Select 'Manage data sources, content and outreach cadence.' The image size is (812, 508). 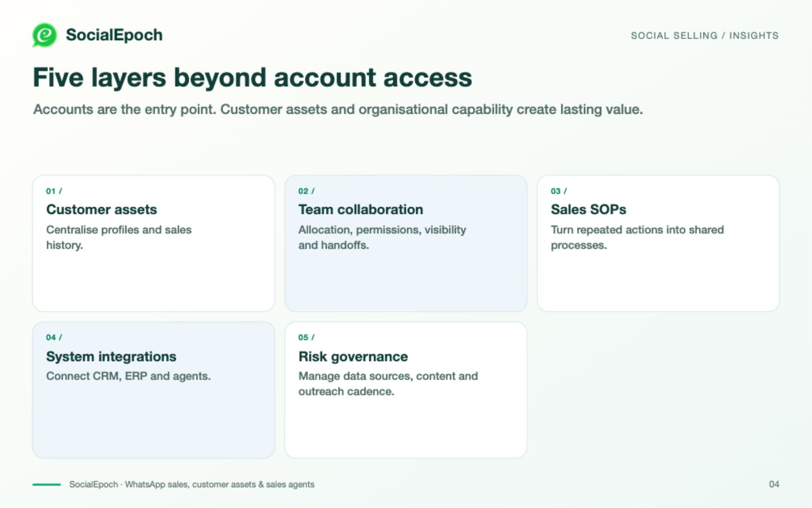[x=388, y=384]
